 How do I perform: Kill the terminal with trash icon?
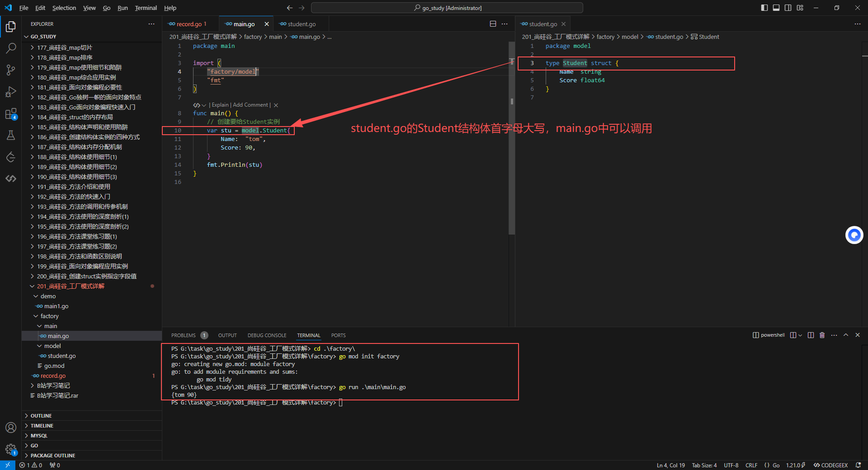[x=822, y=335]
